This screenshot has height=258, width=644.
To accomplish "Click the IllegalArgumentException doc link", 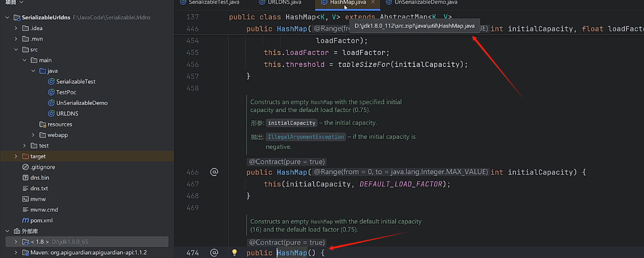I will tap(305, 137).
